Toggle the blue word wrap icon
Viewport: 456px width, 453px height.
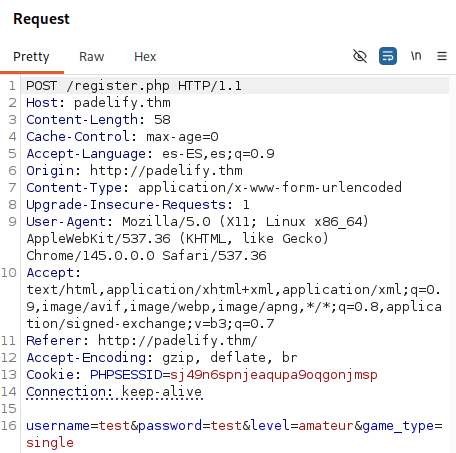click(x=388, y=56)
